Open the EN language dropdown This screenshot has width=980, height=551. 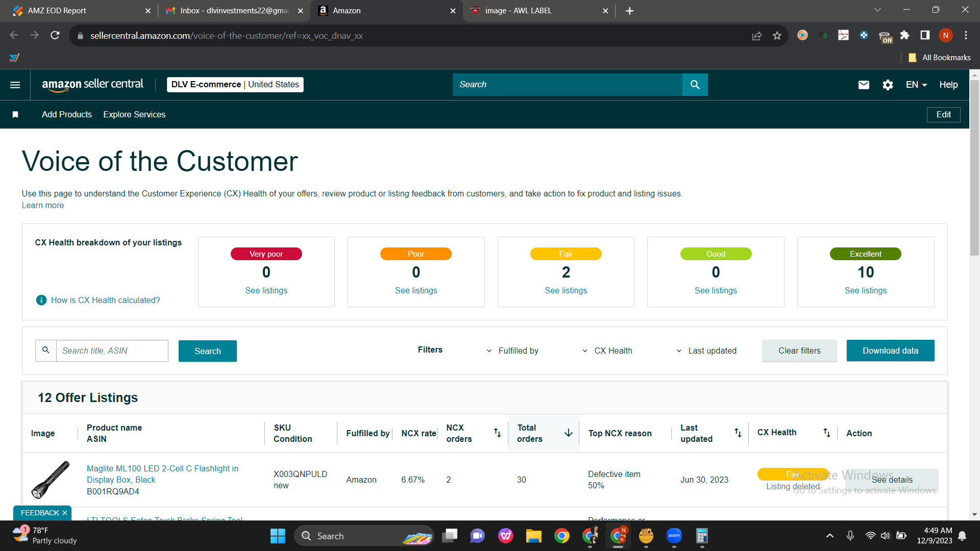(x=916, y=85)
